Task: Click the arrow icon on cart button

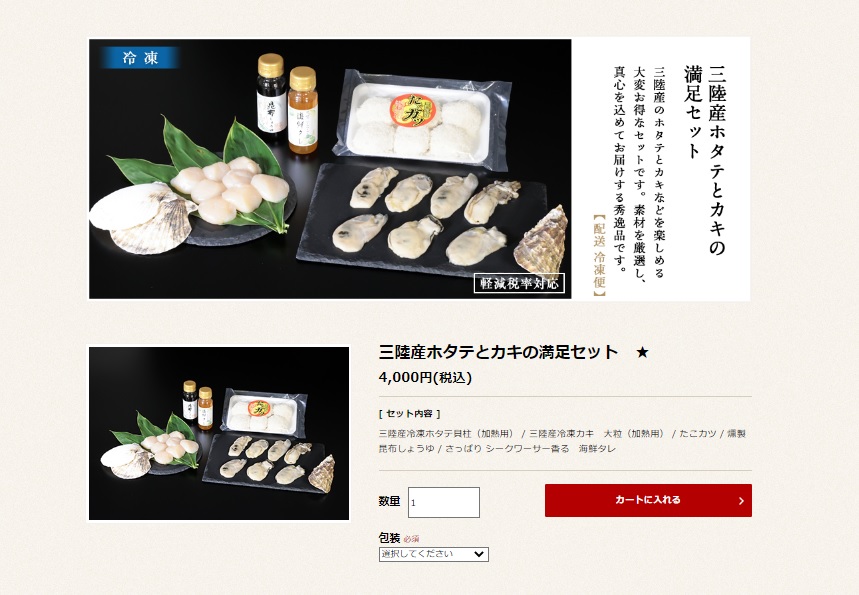Action: coord(741,501)
